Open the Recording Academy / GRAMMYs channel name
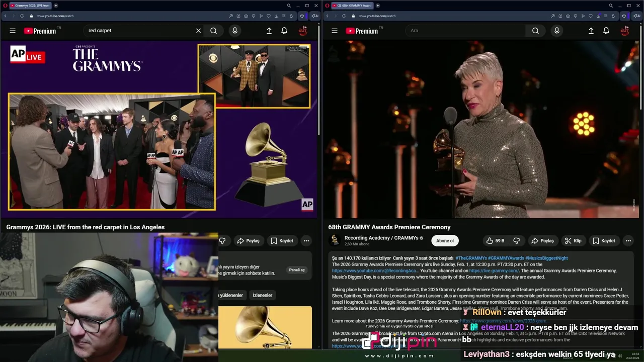Screen dimensions: 644x362 coord(381,238)
